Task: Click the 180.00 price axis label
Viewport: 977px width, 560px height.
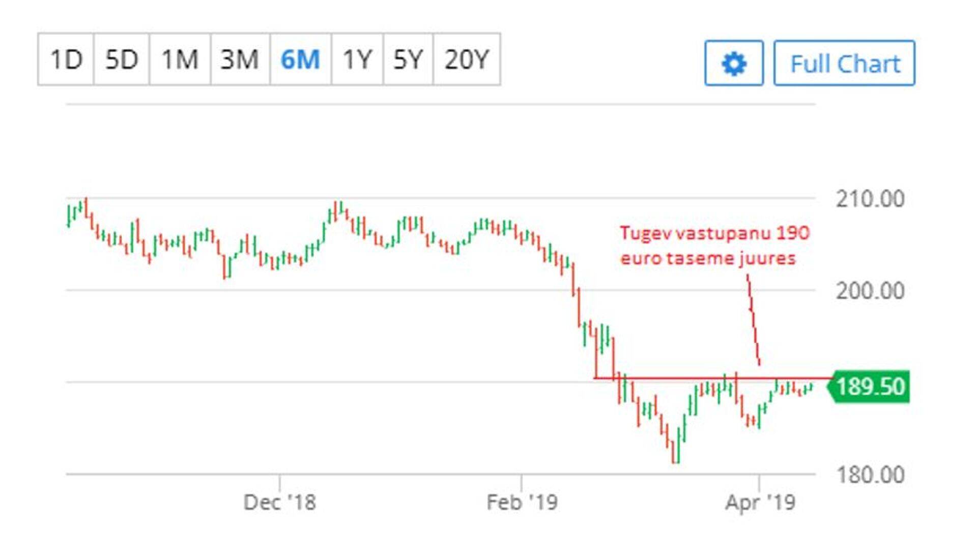Action: click(x=870, y=475)
